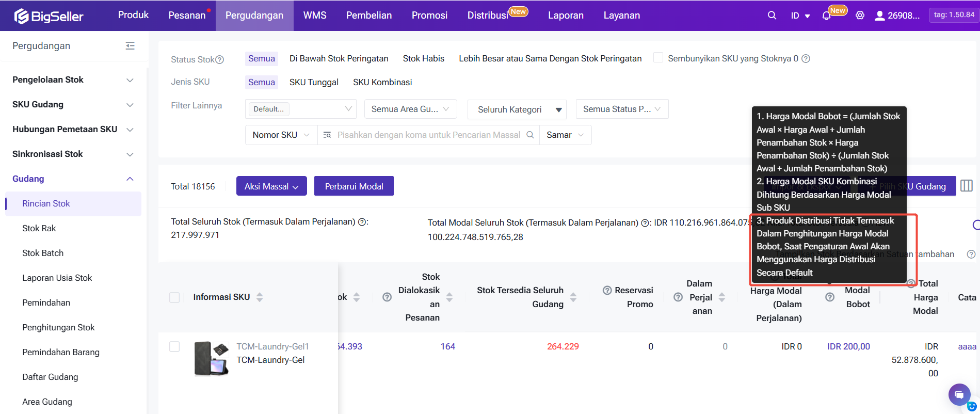Viewport: 980px width, 414px height.
Task: Check the select-all checkbox in table header
Action: click(174, 297)
